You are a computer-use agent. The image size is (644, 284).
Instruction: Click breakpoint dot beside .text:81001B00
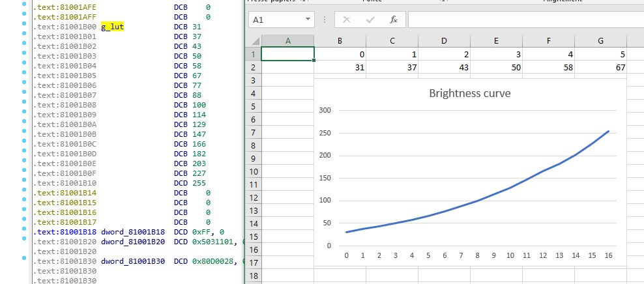(24, 23)
